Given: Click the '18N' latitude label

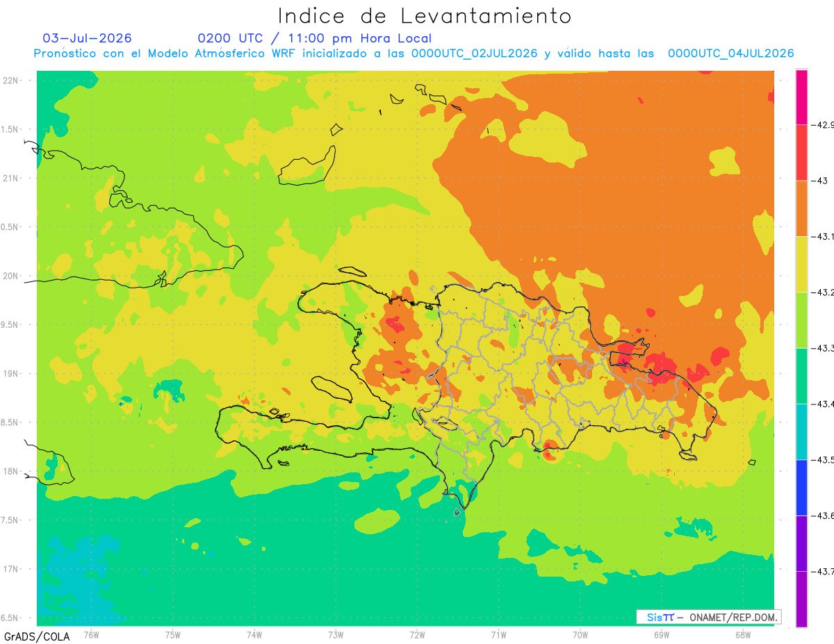Looking at the screenshot, I should click(x=12, y=472).
